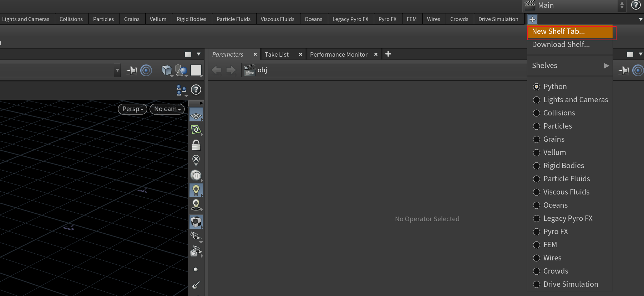
Task: Close the Take List pane tab
Action: [x=300, y=54]
